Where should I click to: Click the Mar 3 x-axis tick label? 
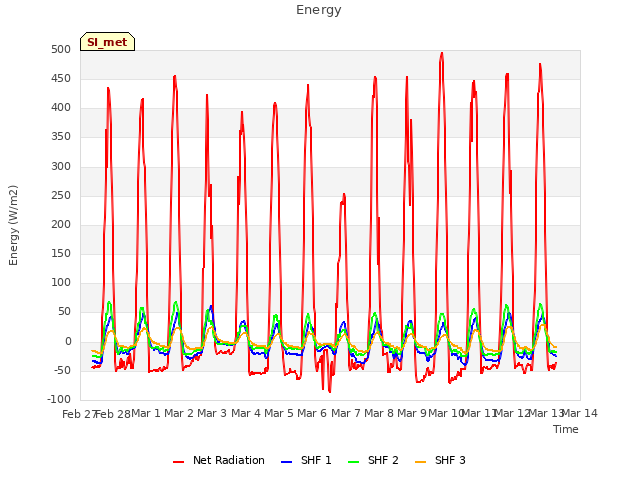point(212,414)
